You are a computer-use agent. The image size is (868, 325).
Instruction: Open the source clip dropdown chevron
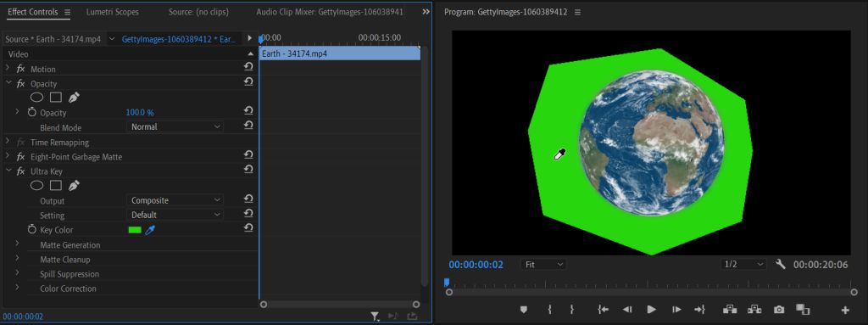pos(112,39)
